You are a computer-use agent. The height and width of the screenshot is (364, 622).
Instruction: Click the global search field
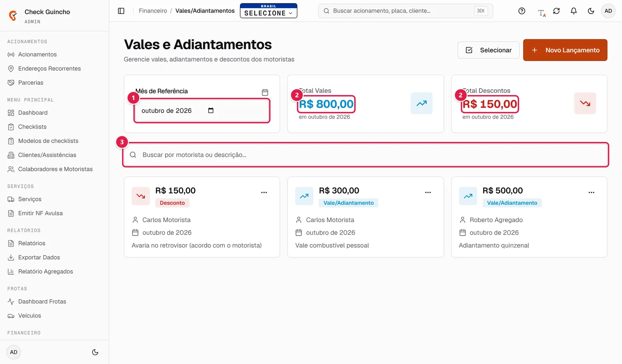point(405,11)
